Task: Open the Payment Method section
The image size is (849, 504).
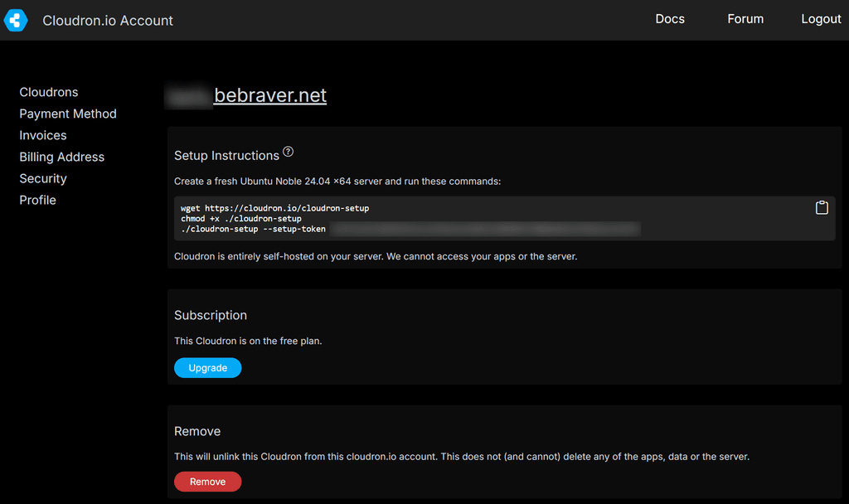Action: (68, 114)
